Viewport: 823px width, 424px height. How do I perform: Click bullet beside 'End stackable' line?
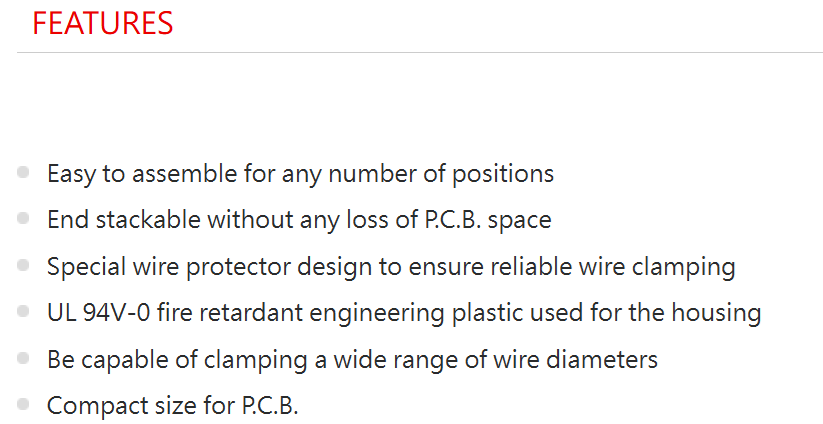[x=23, y=219]
